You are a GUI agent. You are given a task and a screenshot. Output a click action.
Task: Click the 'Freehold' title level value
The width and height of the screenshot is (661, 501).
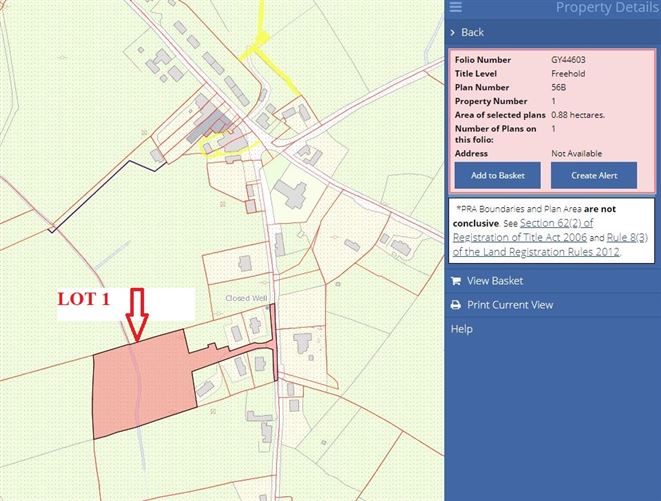pos(568,73)
